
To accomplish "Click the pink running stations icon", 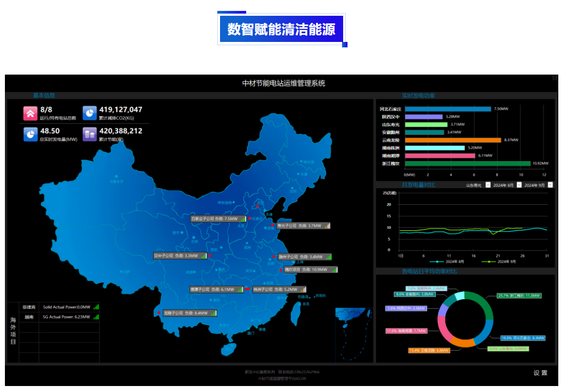I will pyautogui.click(x=30, y=113).
